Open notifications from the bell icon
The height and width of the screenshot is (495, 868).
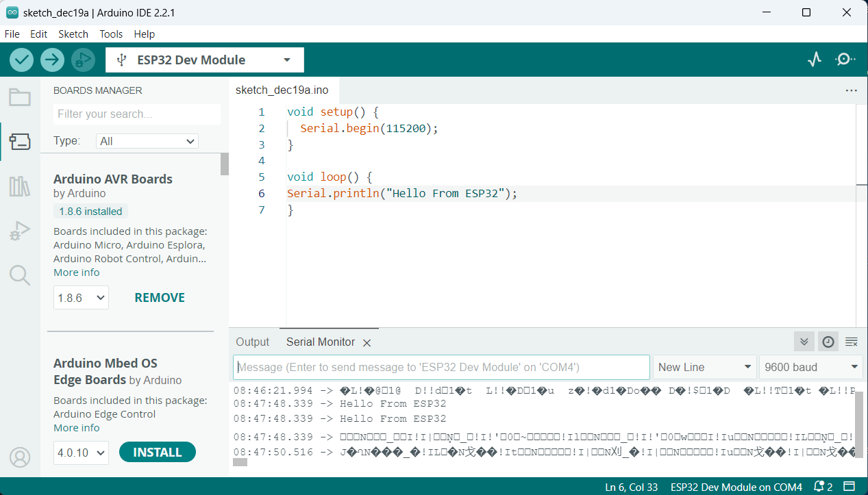819,487
